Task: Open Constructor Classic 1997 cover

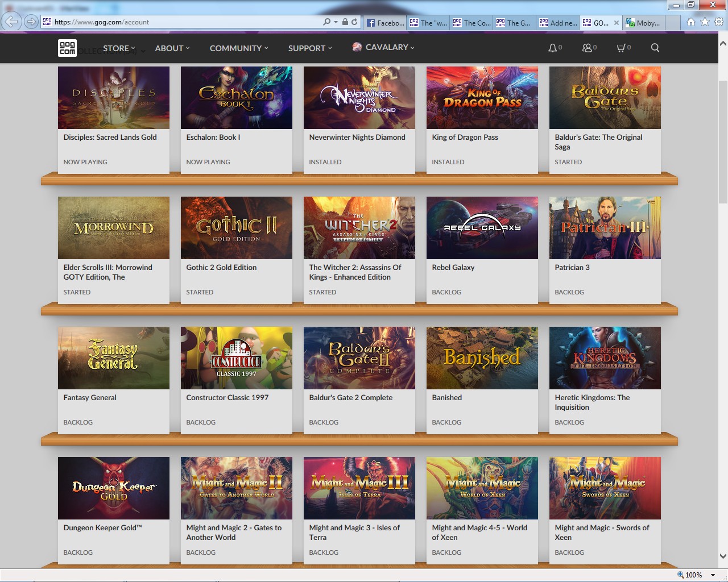Action: (x=237, y=358)
